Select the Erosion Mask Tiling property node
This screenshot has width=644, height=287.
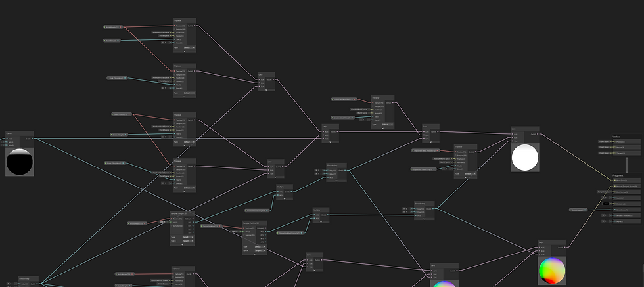(x=343, y=118)
